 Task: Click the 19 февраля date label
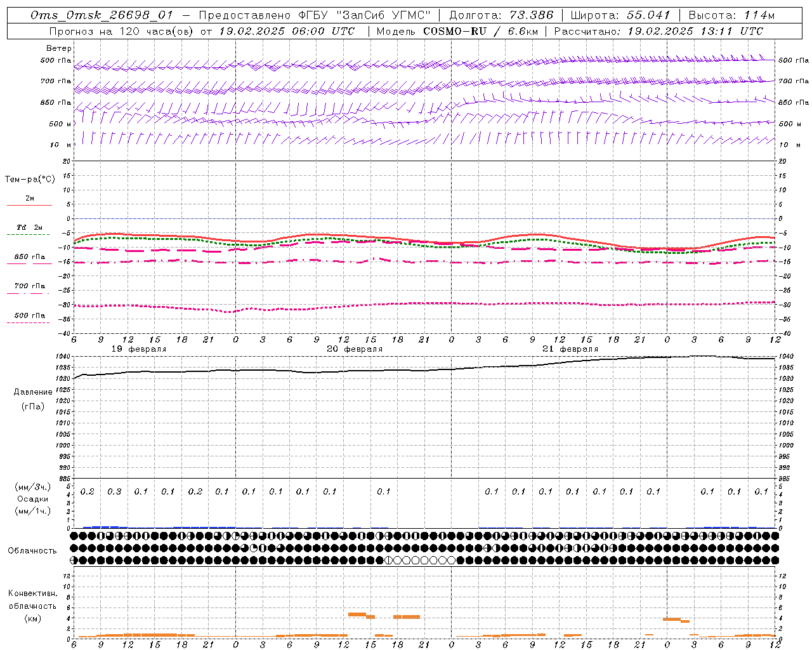138,349
